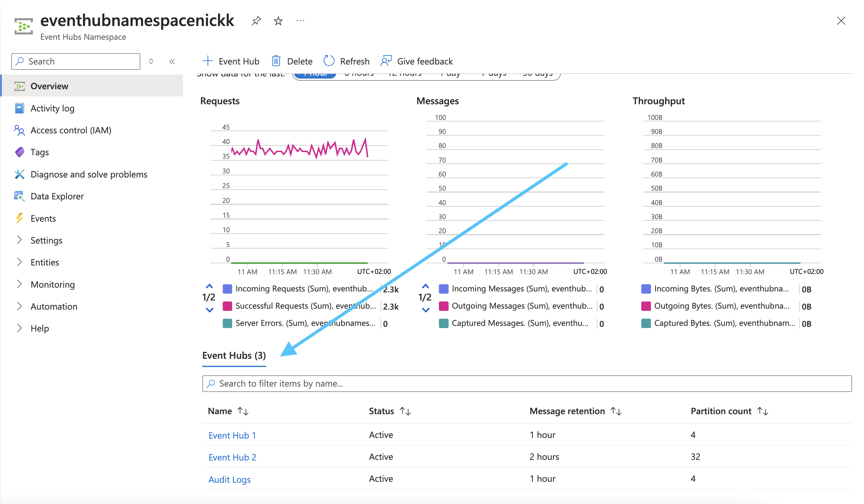
Task: Open the Delete namespace action
Action: pos(293,61)
